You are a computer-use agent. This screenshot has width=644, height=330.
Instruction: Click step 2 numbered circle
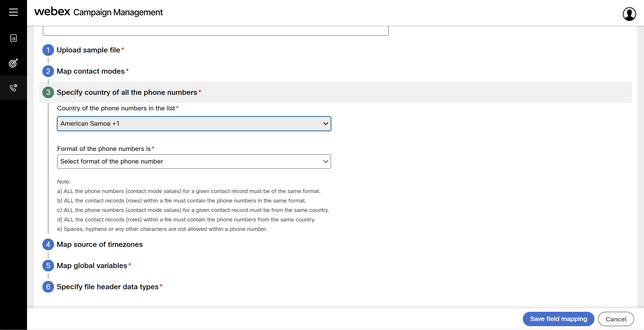click(48, 71)
